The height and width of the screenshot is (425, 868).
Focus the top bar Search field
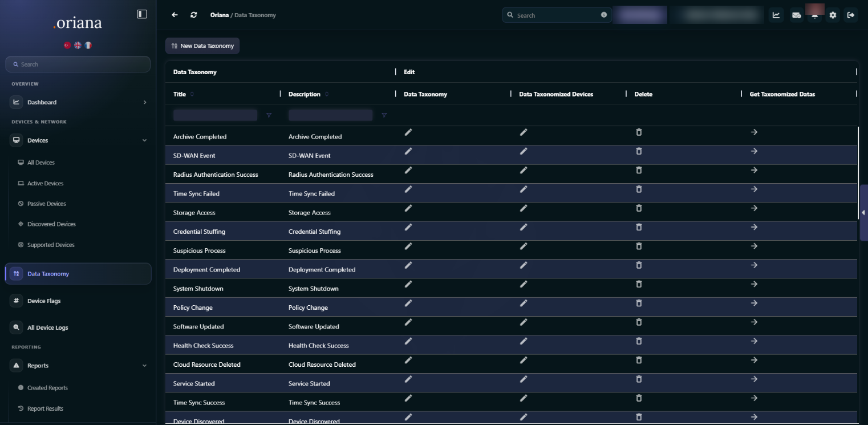tap(557, 15)
